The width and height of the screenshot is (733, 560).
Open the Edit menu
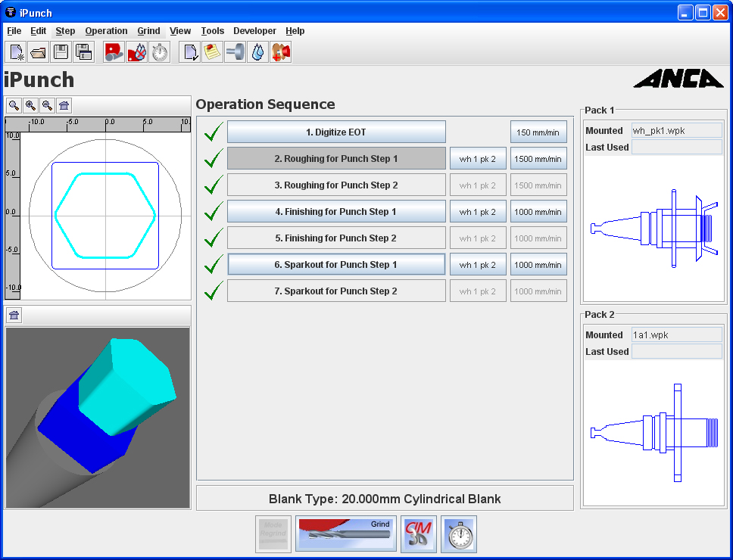click(x=39, y=31)
